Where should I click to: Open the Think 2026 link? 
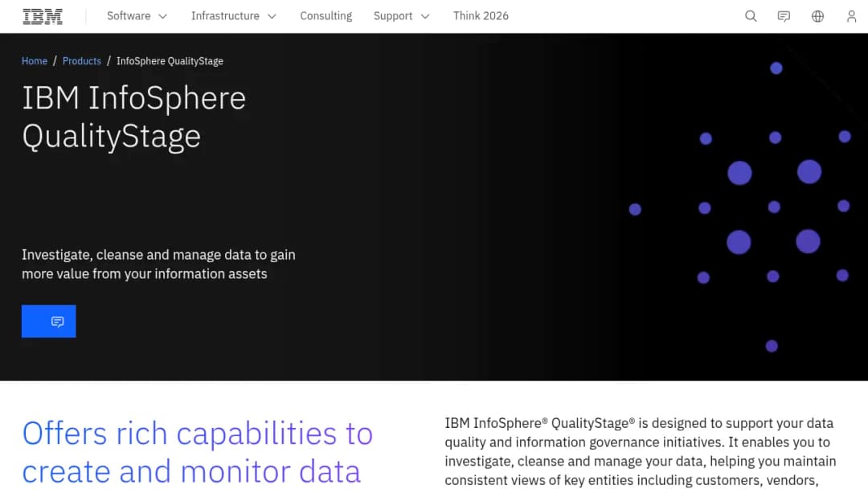click(481, 16)
